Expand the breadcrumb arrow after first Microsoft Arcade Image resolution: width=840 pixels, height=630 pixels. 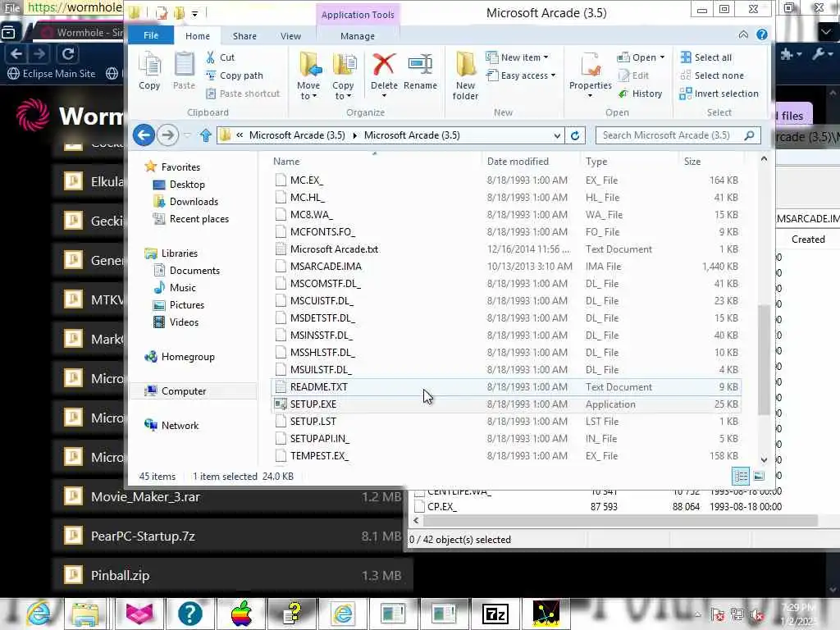tap(354, 135)
